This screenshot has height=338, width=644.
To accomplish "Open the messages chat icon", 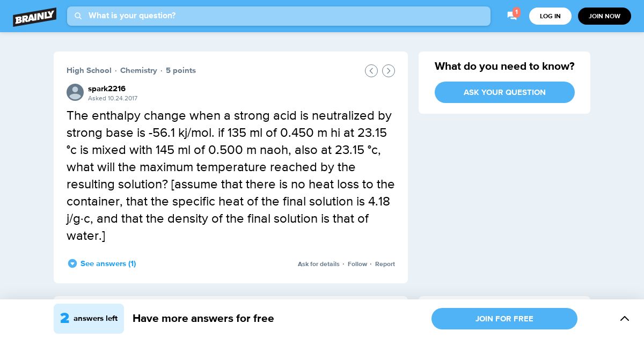I will point(511,16).
